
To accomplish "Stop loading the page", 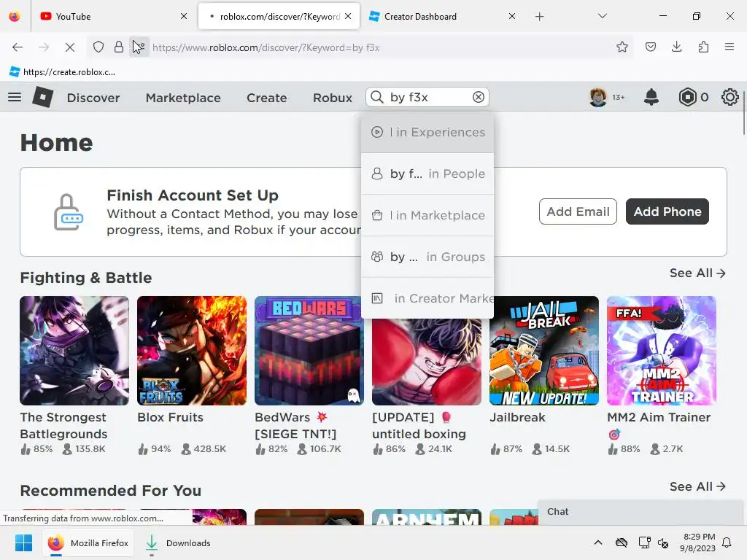I will tap(69, 47).
